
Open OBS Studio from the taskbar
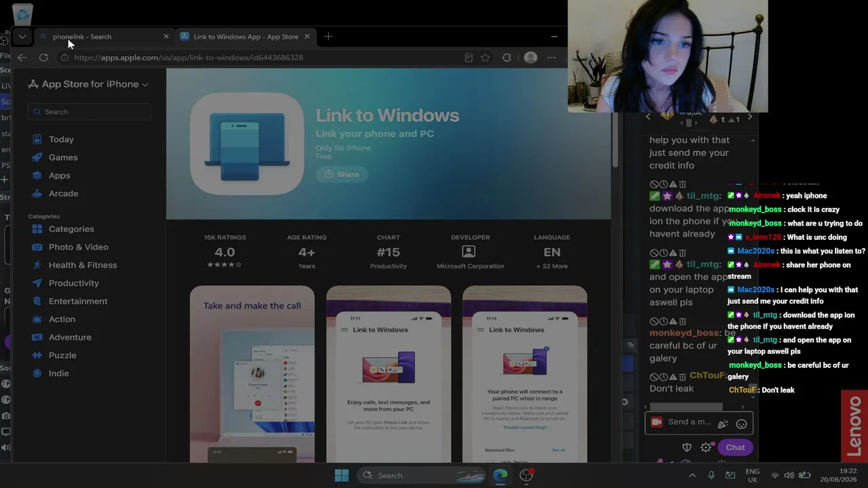[x=526, y=475]
